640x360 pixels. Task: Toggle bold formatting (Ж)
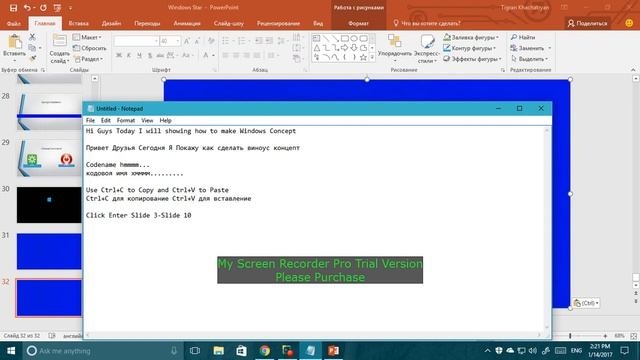click(x=119, y=56)
